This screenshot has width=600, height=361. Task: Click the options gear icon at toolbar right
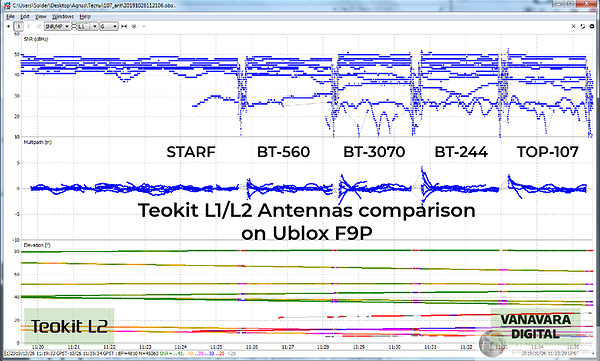click(592, 26)
